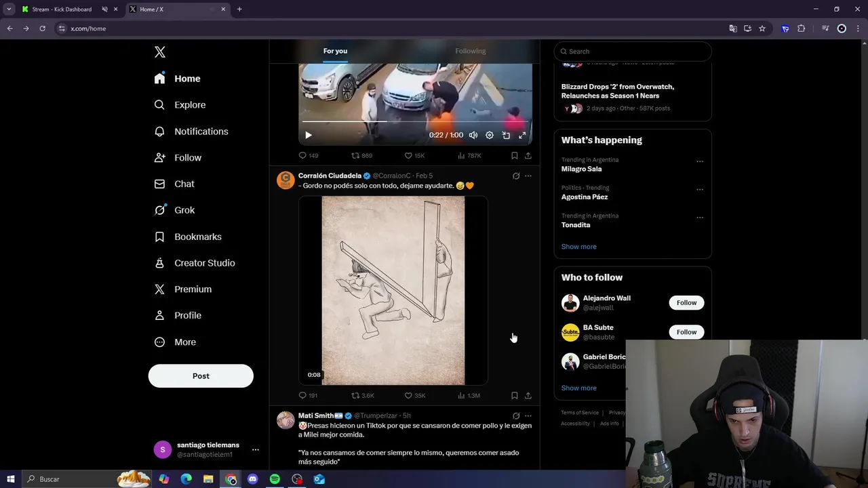Like the tweet with 35K likes
Image resolution: width=868 pixels, height=488 pixels.
[415, 395]
